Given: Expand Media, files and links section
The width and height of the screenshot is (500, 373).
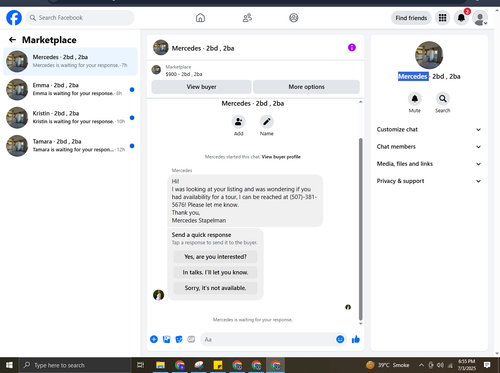Looking at the screenshot, I should click(x=429, y=164).
